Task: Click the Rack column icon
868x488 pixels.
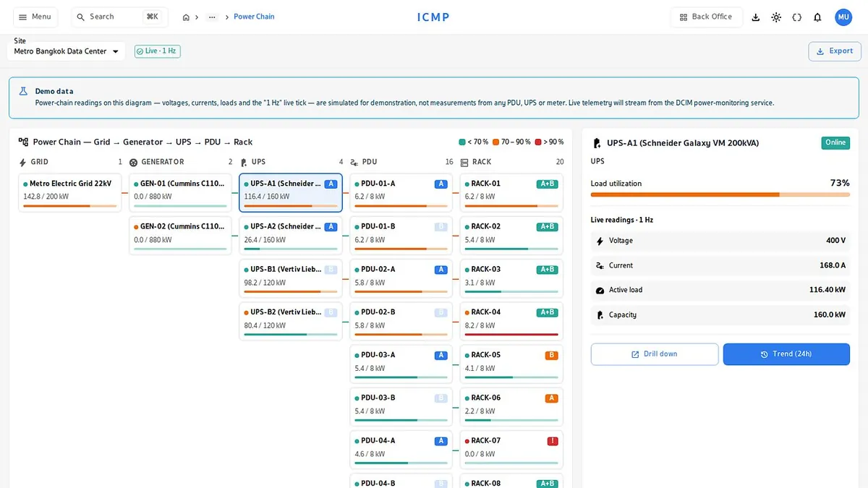Action: tap(464, 162)
